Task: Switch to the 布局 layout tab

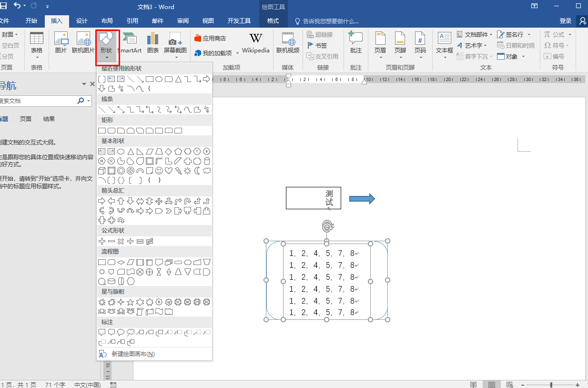Action: coord(107,21)
